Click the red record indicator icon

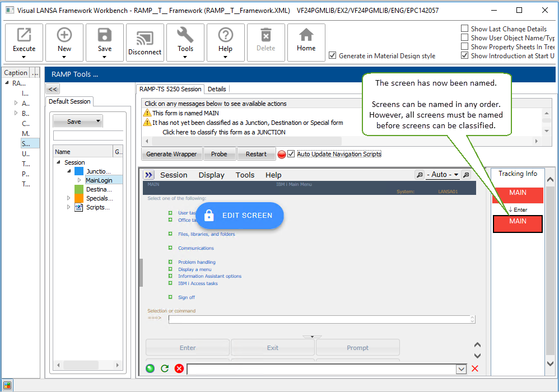click(282, 155)
